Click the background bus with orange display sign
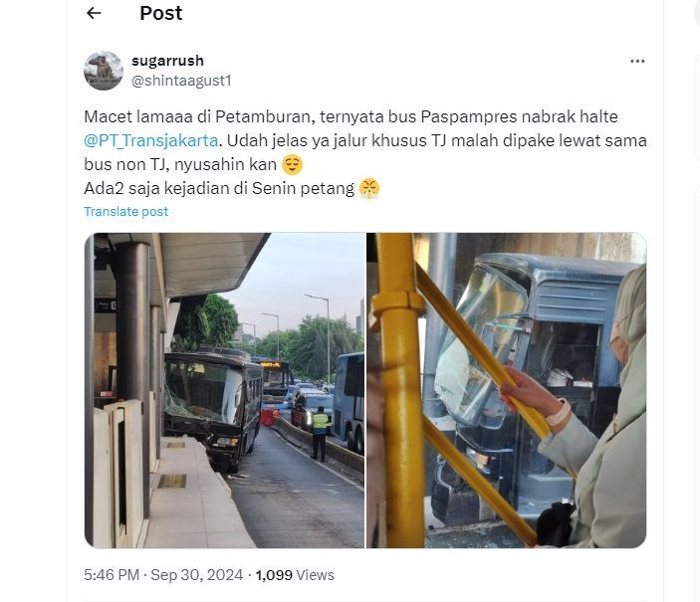700x602 pixels. click(x=275, y=379)
